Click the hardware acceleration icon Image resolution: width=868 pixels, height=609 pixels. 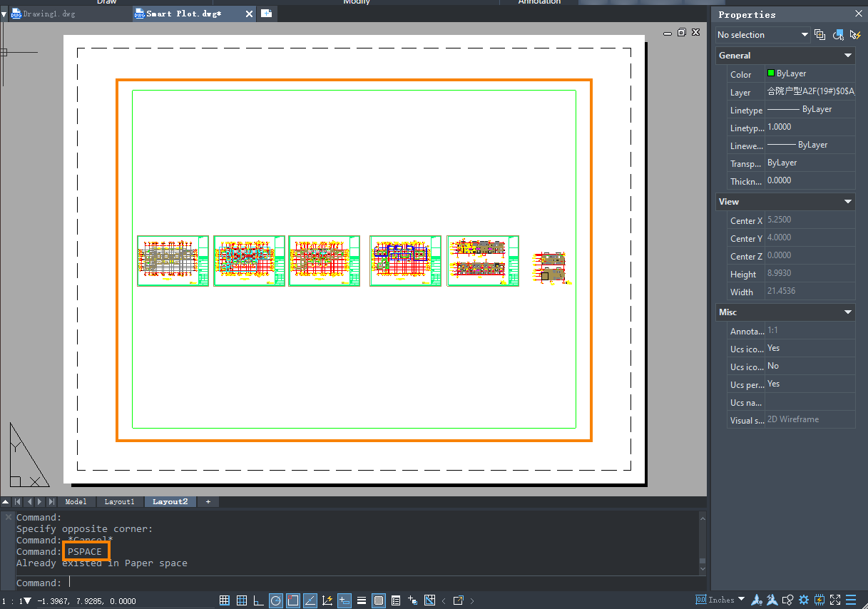(x=820, y=600)
